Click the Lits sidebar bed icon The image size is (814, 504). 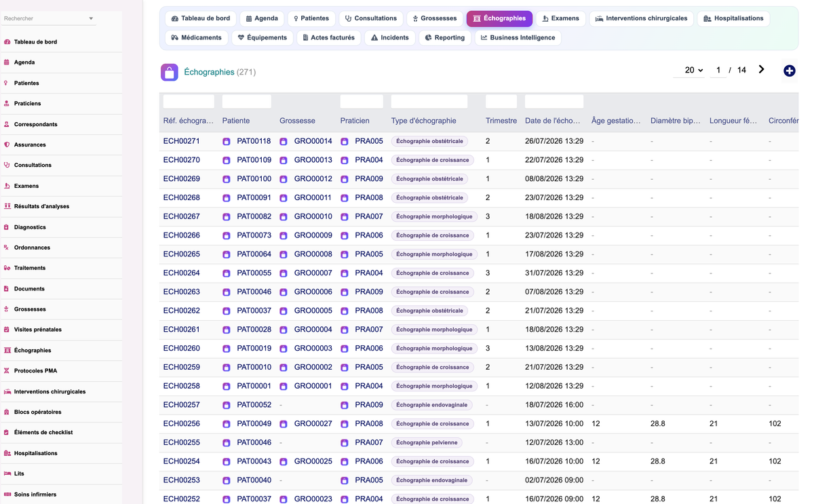click(7, 473)
